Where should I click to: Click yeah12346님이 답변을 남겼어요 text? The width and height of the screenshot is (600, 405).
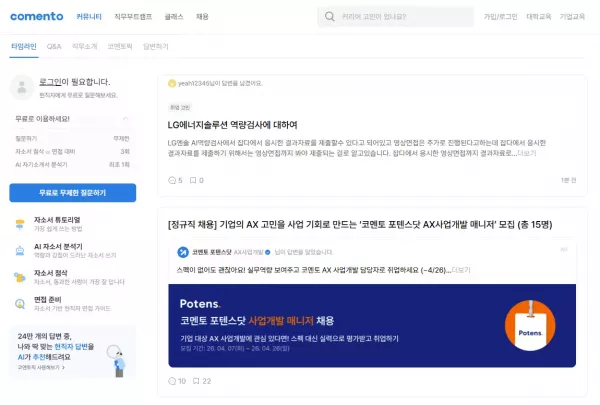[x=220, y=83]
